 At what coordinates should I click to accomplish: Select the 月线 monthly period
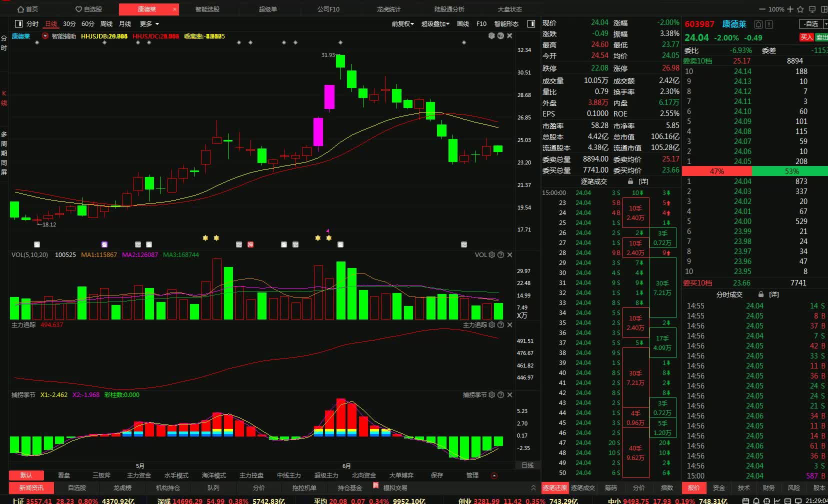click(x=125, y=23)
